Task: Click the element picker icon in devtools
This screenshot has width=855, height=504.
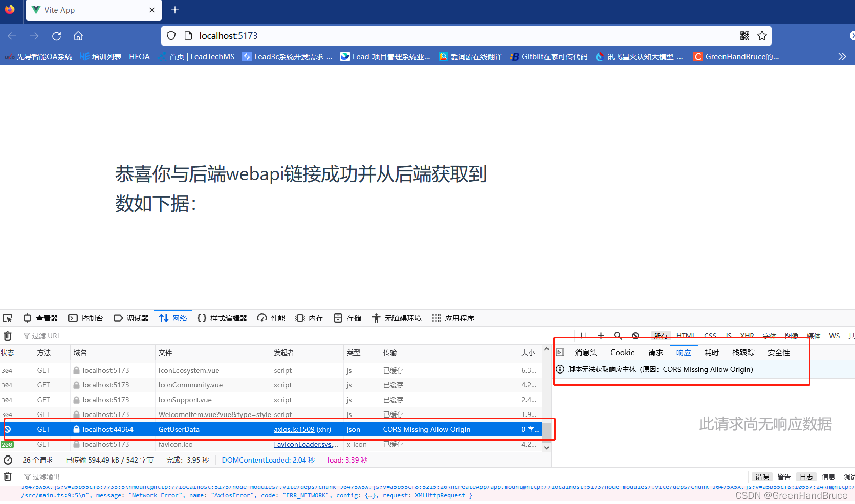Action: (8, 318)
